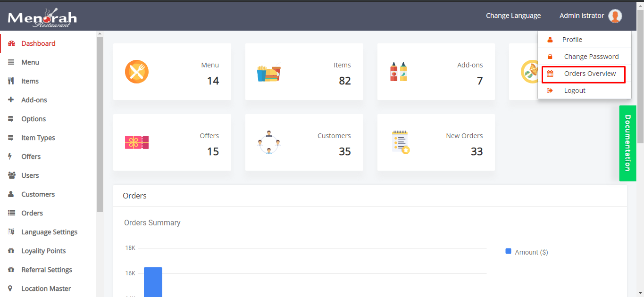This screenshot has height=297, width=644.
Task: Select Orders Overview from the user menu
Action: (590, 74)
